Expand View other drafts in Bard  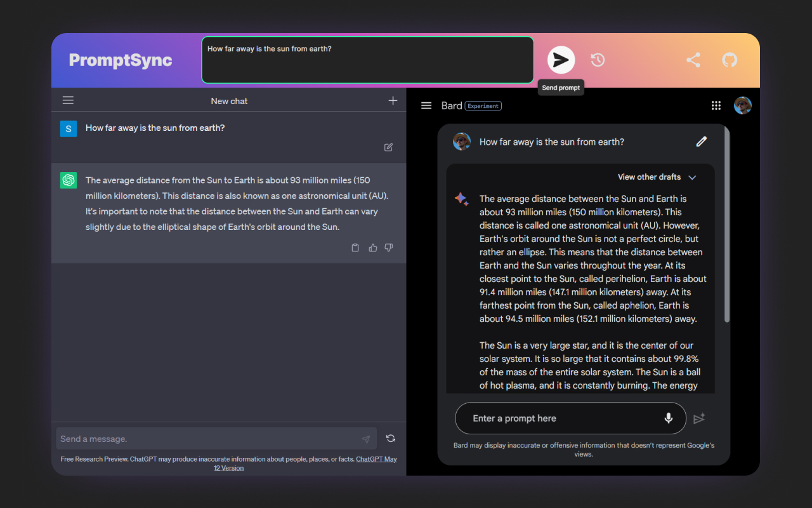(x=657, y=177)
